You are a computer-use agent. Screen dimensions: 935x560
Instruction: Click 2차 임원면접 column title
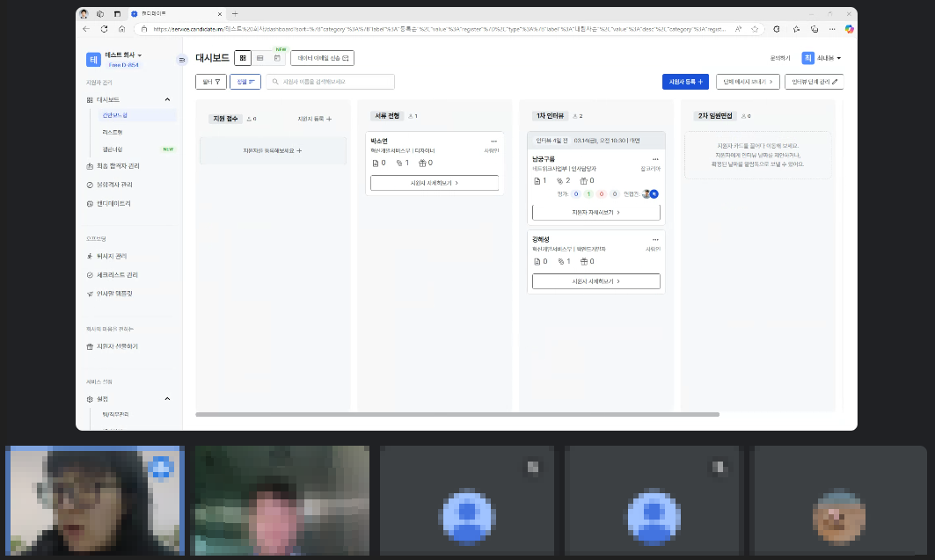(715, 116)
